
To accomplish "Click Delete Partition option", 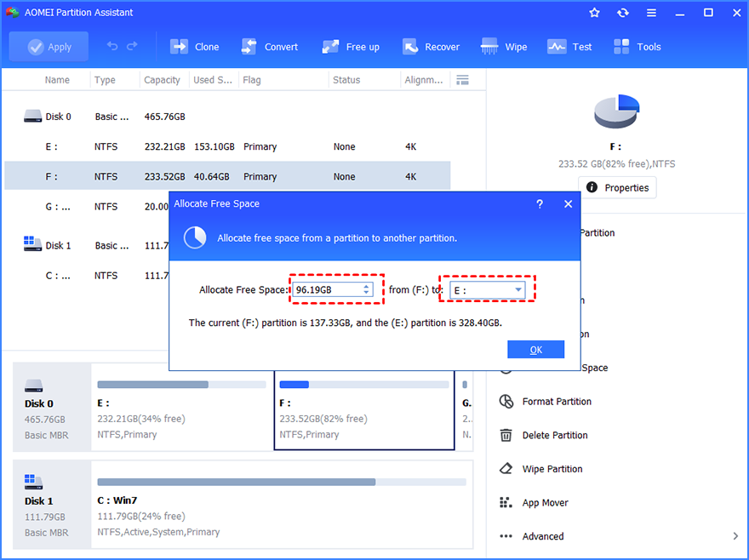I will (555, 435).
